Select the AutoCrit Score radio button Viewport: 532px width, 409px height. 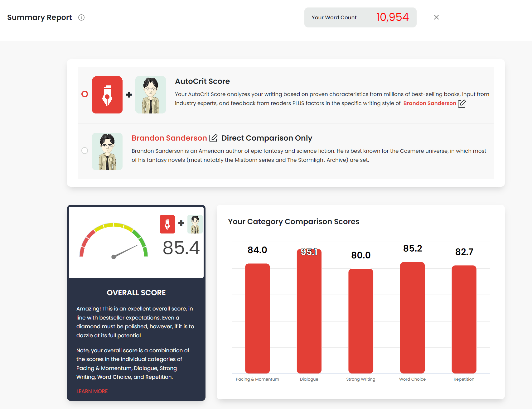pos(85,94)
